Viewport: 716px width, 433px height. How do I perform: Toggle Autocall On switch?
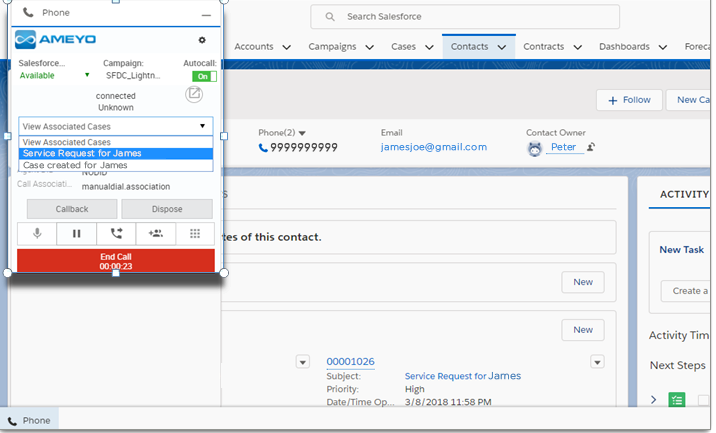[204, 76]
